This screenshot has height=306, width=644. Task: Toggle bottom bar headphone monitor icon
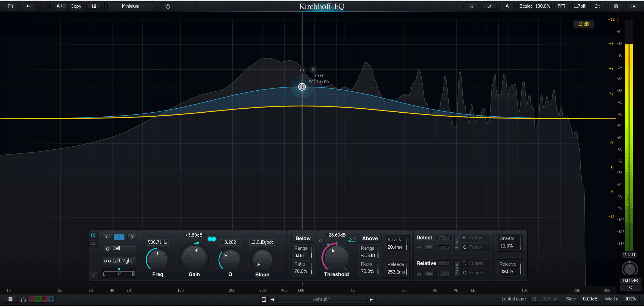(23, 300)
